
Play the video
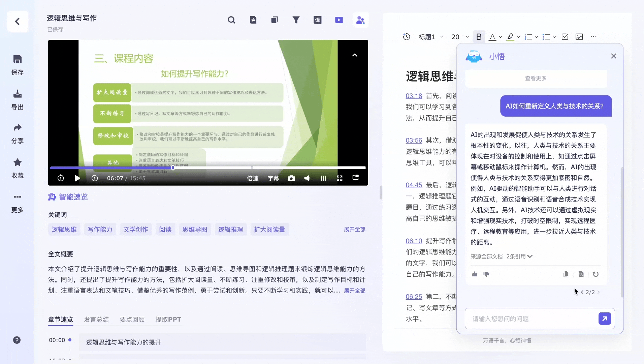[77, 178]
